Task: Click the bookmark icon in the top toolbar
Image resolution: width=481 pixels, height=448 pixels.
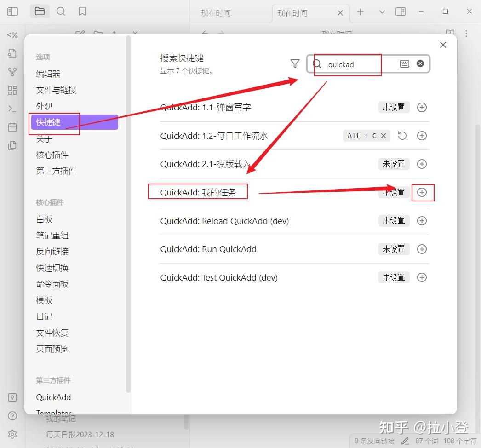Action: [82, 11]
